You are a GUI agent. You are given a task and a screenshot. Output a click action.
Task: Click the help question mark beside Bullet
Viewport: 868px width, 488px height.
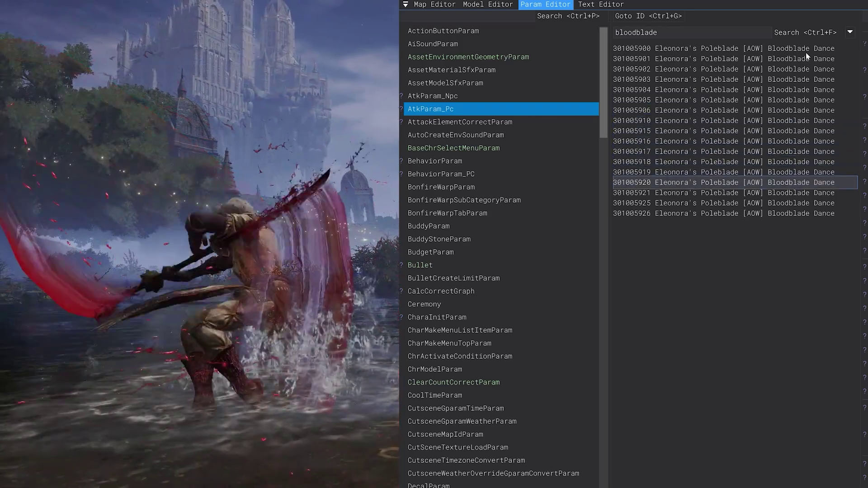click(x=401, y=265)
